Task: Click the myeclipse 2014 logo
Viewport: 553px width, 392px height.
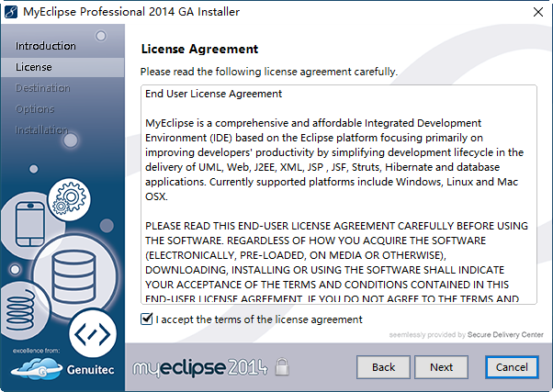Action: tap(202, 367)
